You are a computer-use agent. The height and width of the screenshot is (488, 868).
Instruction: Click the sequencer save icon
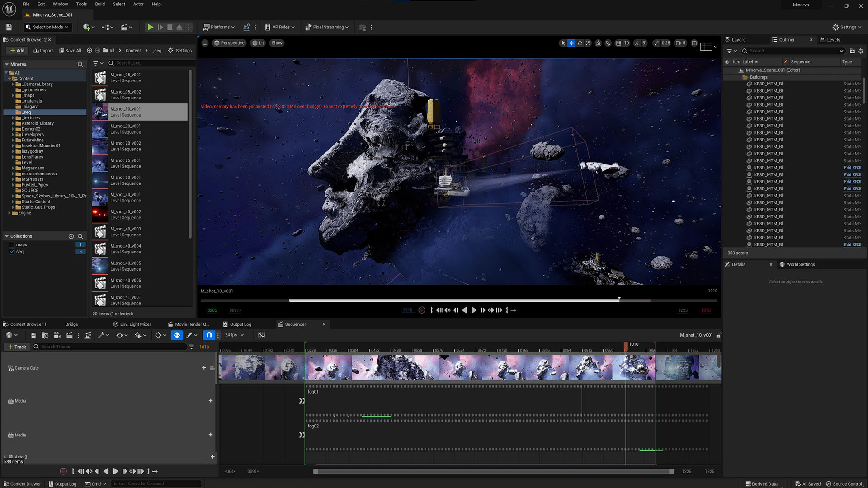[x=33, y=335]
